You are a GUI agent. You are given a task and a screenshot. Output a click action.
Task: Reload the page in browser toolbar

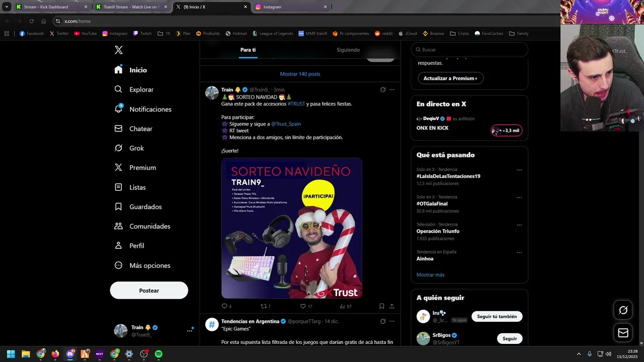tap(31, 21)
